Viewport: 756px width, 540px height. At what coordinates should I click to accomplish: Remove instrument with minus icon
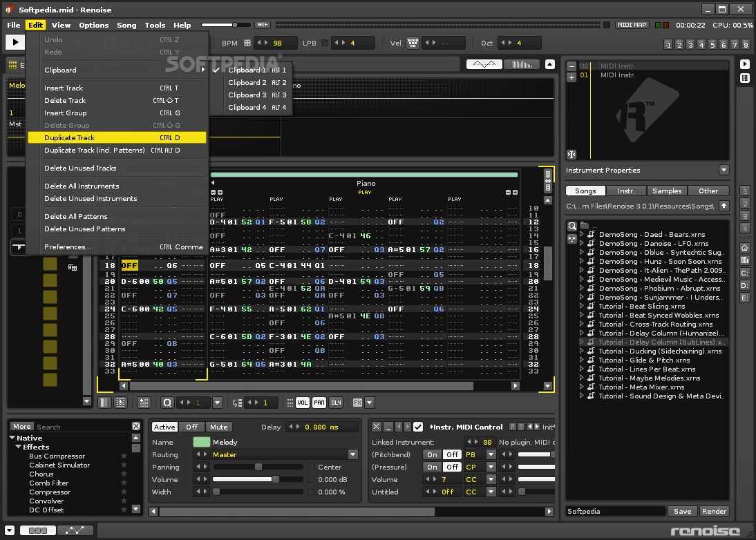click(x=571, y=66)
